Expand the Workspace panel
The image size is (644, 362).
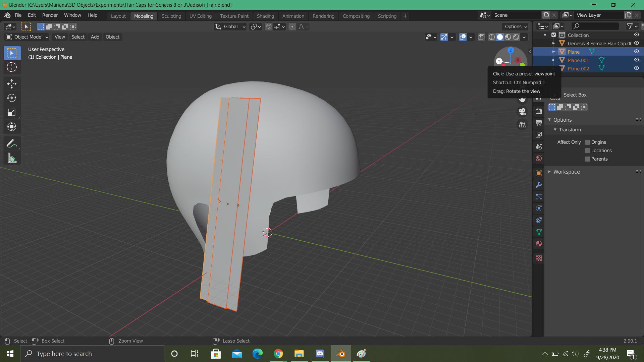pyautogui.click(x=566, y=172)
